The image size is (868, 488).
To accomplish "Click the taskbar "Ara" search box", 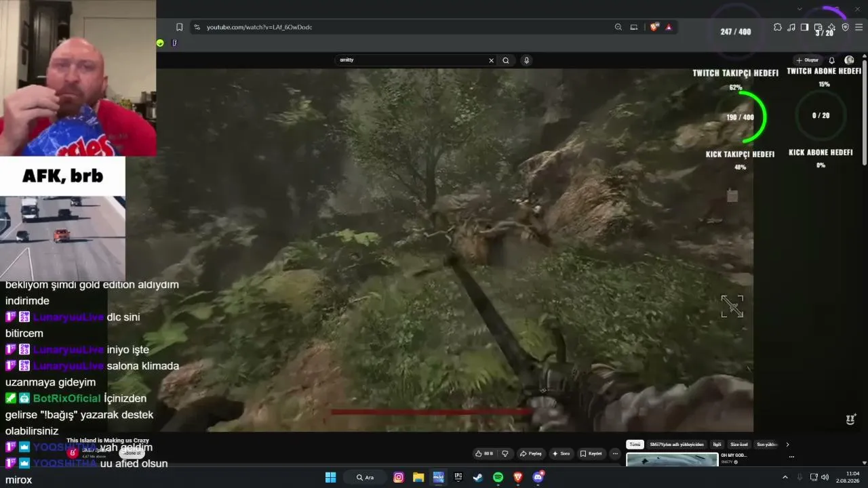I will pyautogui.click(x=366, y=477).
